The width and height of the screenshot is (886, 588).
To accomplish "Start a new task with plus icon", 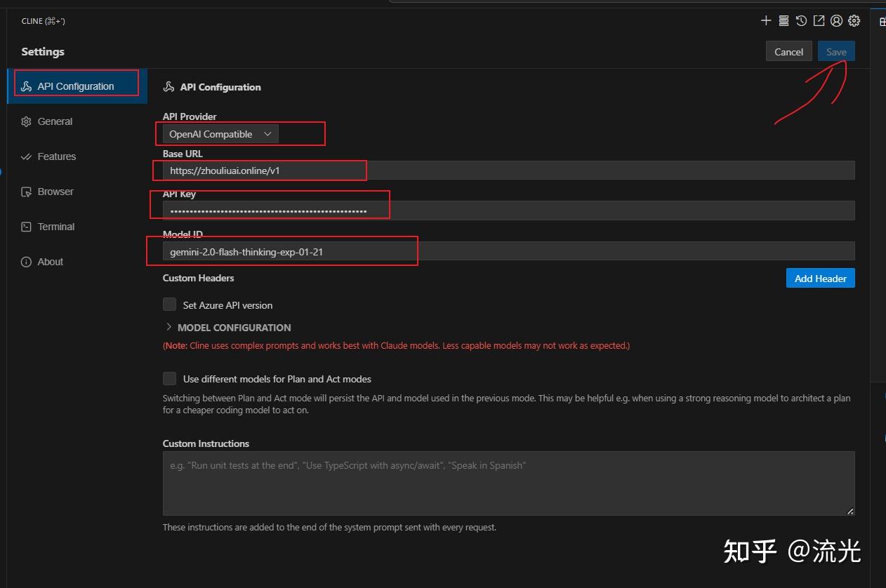I will coord(766,21).
